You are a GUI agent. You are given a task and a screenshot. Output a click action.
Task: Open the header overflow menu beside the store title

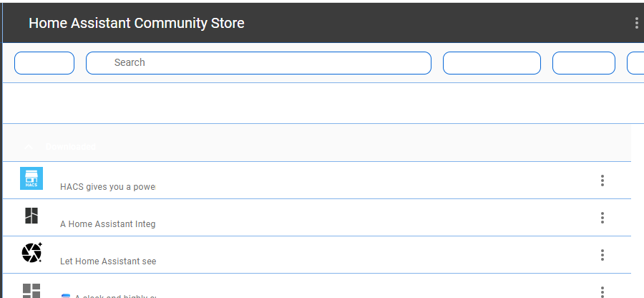point(636,23)
